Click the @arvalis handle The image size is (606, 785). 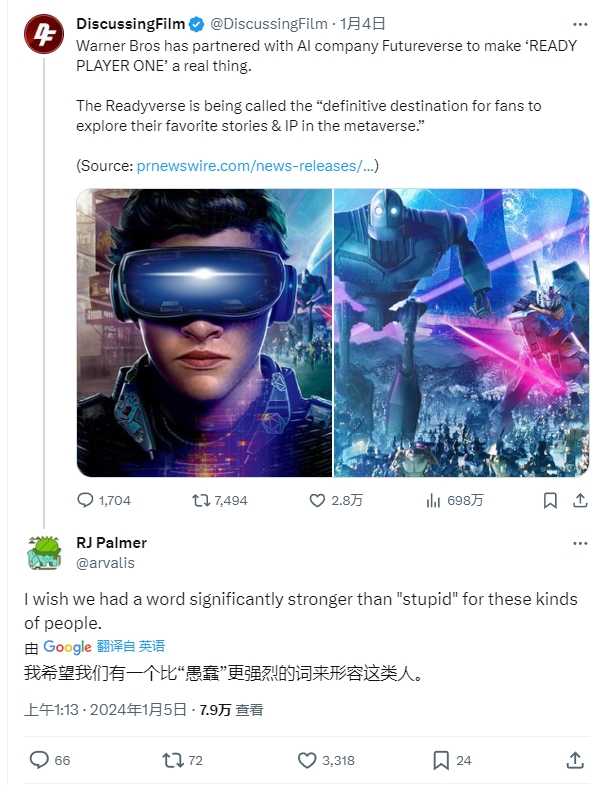pyautogui.click(x=105, y=563)
